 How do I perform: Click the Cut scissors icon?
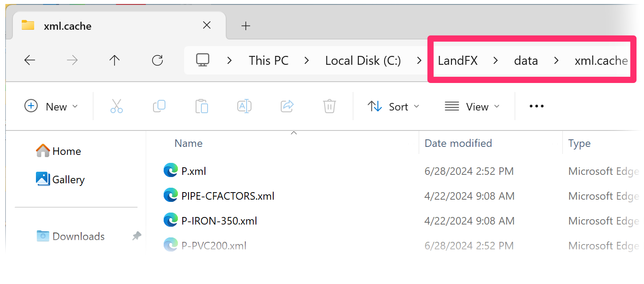click(x=117, y=106)
